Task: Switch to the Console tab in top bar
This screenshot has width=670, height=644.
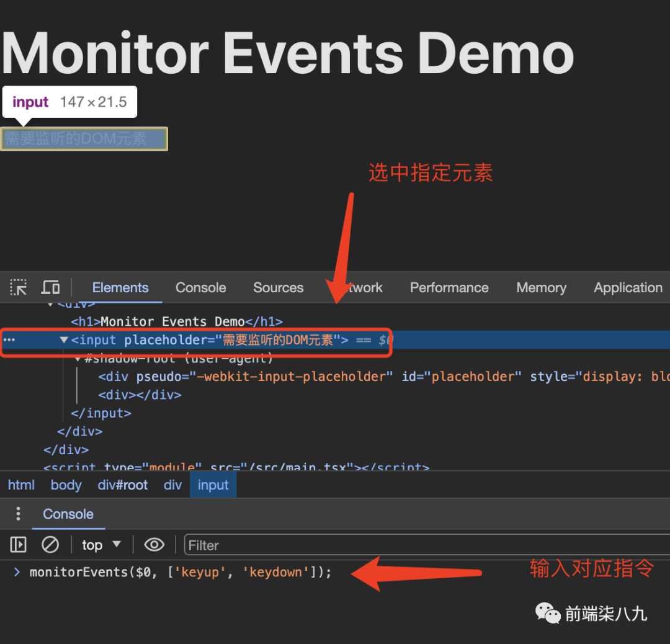Action: coord(200,288)
